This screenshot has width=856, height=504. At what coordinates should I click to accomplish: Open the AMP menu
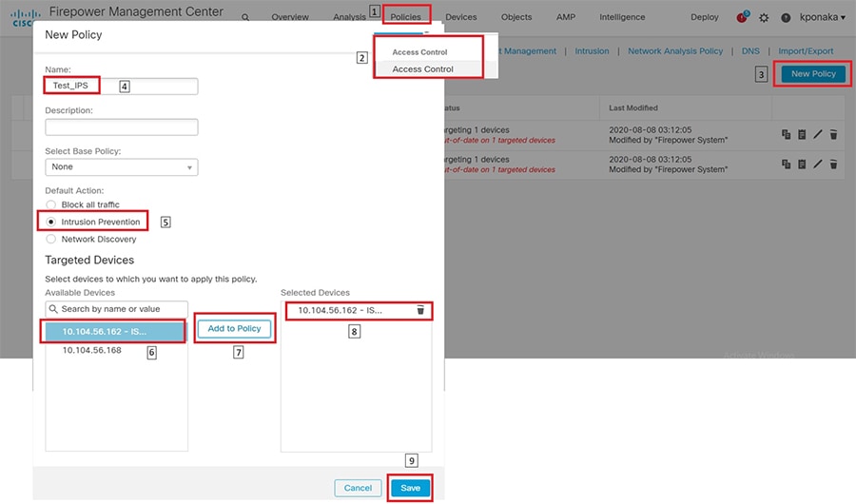coord(566,17)
